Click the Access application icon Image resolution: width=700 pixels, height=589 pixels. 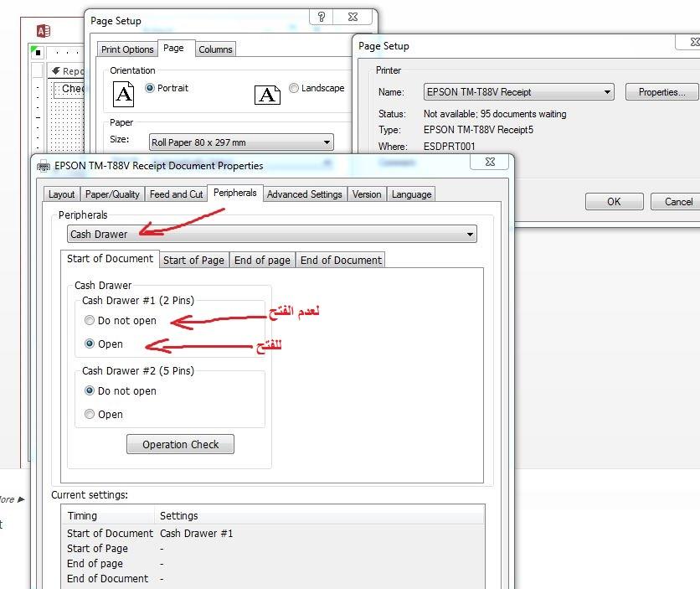click(44, 31)
